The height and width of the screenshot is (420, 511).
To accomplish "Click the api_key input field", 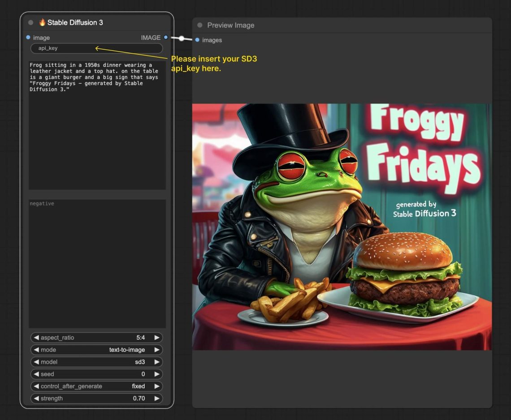I will click(96, 48).
